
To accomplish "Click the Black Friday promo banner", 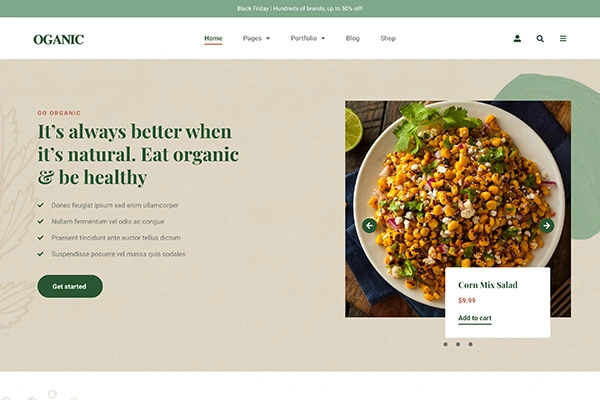I will point(300,8).
